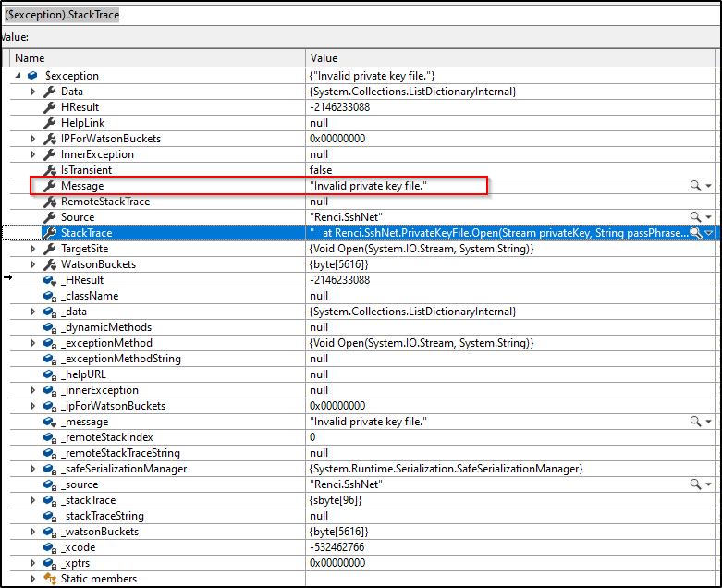Screen dimensions: 722x588
Task: Click the wrench icon beside Data
Action: tap(50, 92)
